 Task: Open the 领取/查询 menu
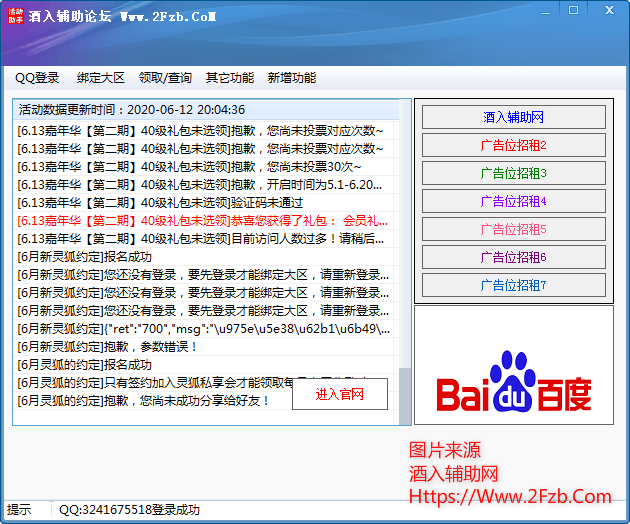pyautogui.click(x=165, y=78)
